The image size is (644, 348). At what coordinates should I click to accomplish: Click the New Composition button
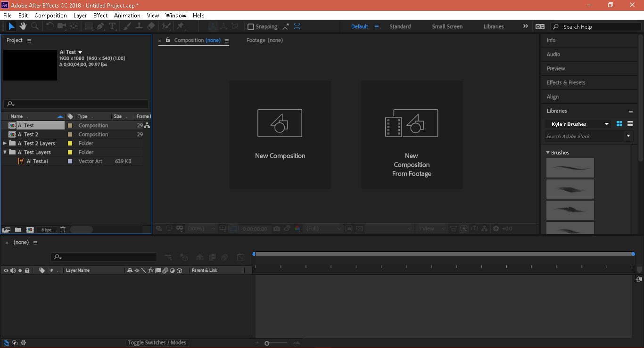click(280, 135)
